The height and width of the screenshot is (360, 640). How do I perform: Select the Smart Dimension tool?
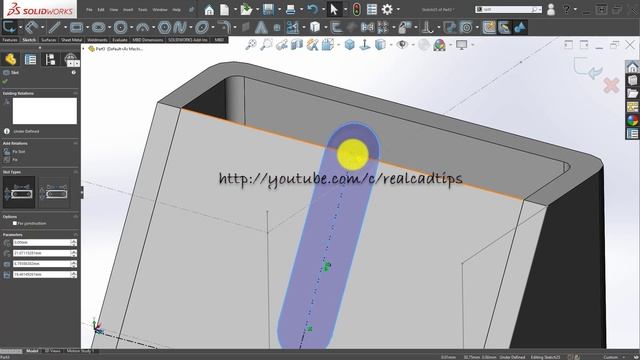[31, 28]
